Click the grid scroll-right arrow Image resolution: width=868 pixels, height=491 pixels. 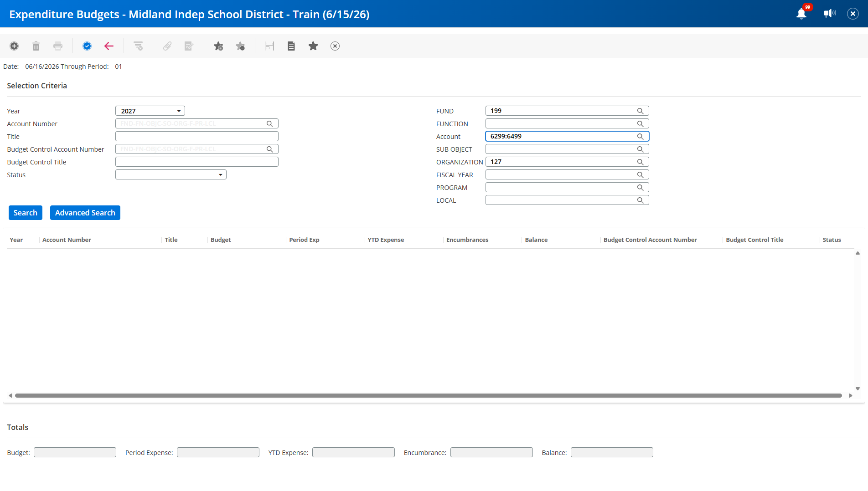pyautogui.click(x=850, y=395)
